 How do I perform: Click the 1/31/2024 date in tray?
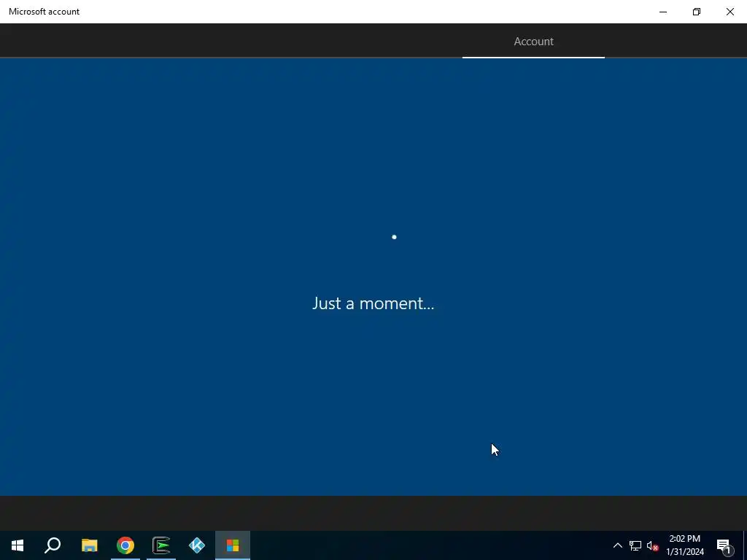point(684,552)
